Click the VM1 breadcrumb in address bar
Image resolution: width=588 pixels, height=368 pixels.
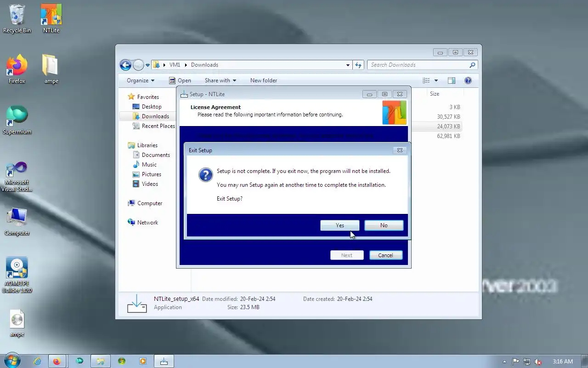click(175, 65)
